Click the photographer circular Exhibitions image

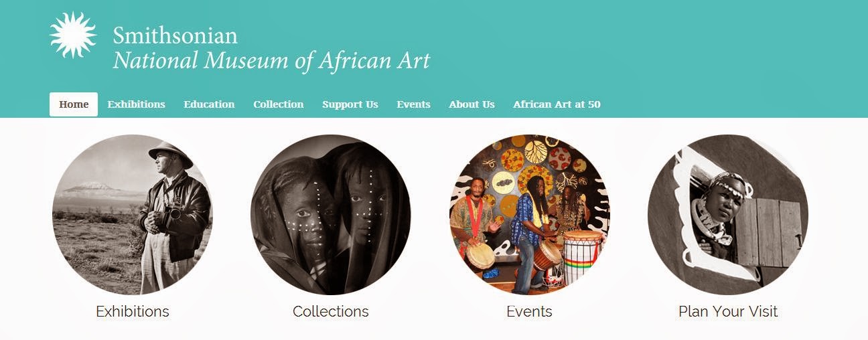133,214
